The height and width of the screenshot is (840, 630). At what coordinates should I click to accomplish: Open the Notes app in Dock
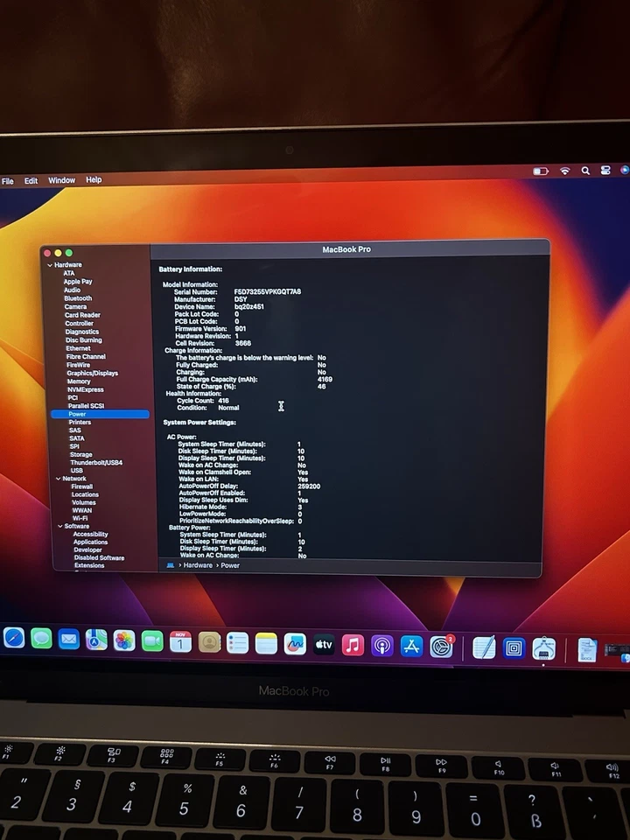coord(266,643)
